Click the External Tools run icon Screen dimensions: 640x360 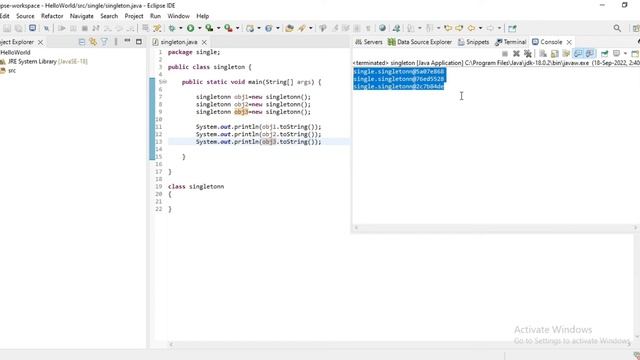click(x=229, y=28)
